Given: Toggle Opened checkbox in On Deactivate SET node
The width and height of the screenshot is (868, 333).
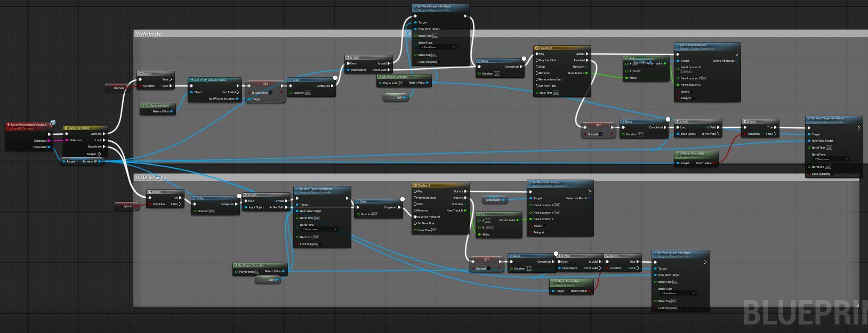Looking at the screenshot, I should coord(489,269).
